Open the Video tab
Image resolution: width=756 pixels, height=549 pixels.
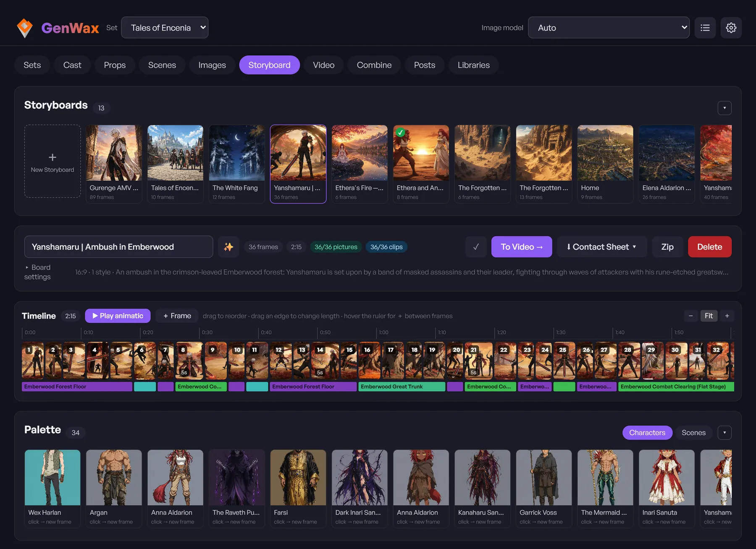[x=324, y=65]
